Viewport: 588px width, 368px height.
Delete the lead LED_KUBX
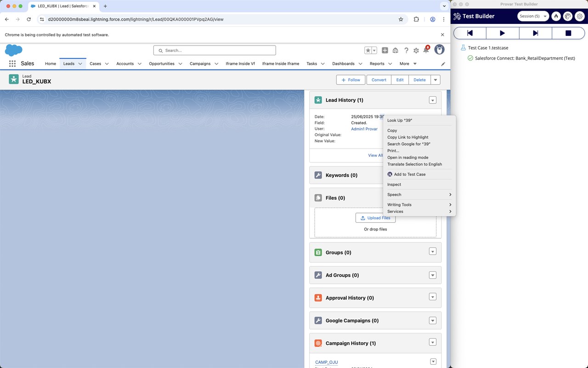(x=419, y=80)
